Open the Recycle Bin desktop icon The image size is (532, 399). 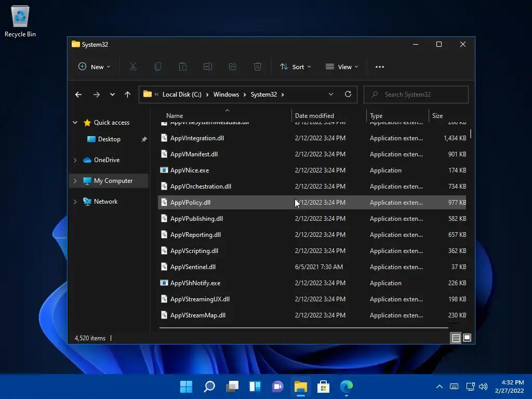click(x=20, y=21)
